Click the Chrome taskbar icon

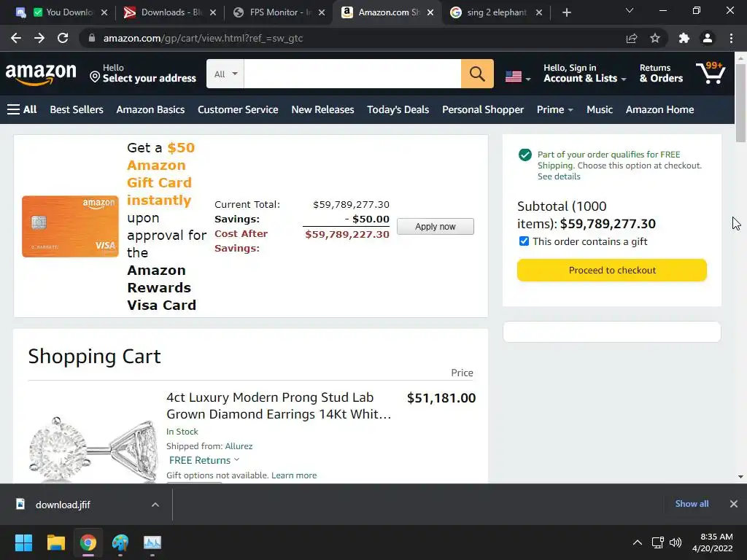pos(88,542)
